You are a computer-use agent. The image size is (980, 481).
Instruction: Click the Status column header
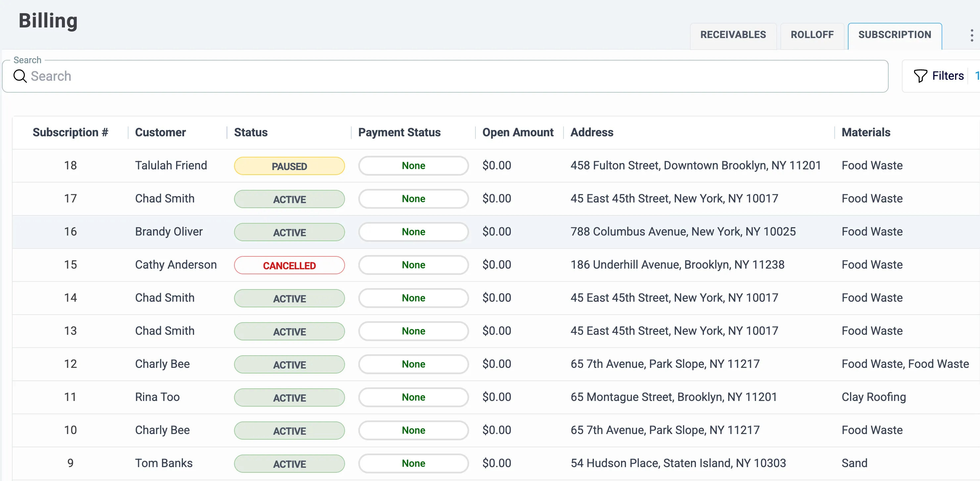coord(251,132)
